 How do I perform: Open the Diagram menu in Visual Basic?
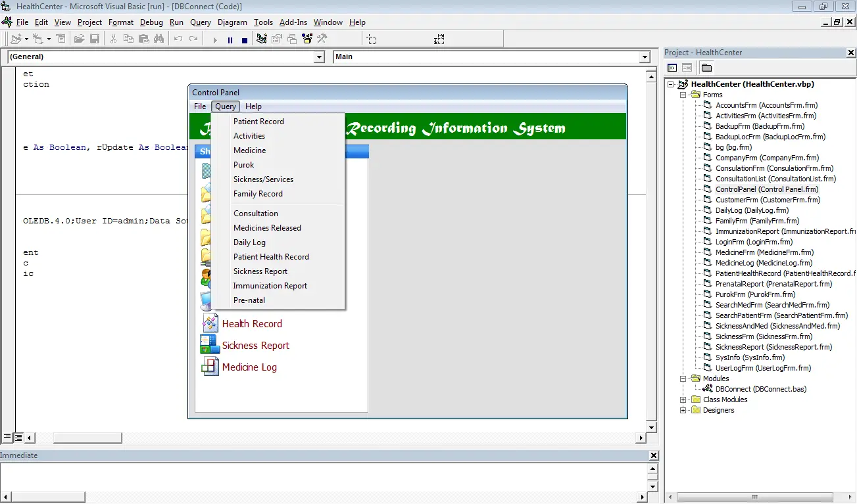click(x=232, y=22)
